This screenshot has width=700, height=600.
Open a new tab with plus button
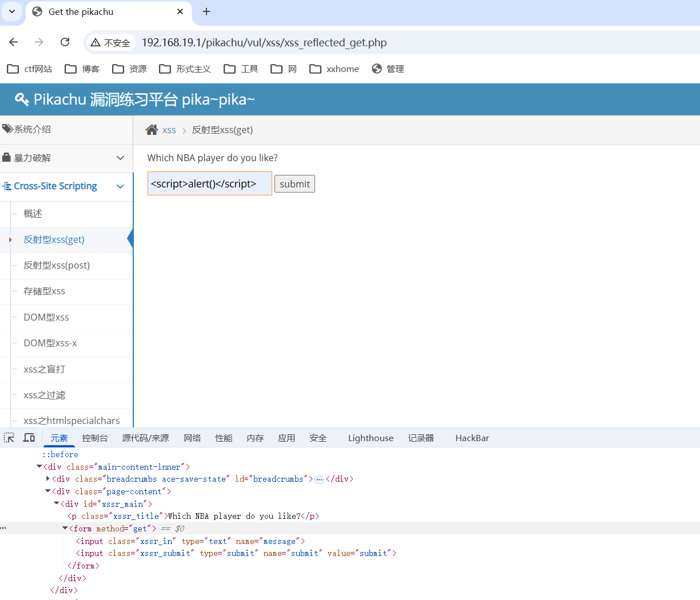point(206,11)
